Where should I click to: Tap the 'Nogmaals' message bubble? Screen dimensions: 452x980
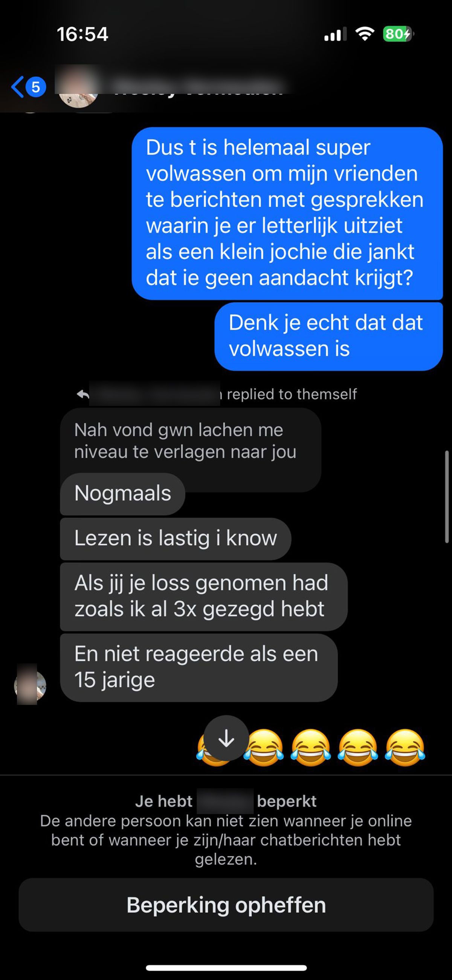tap(122, 494)
